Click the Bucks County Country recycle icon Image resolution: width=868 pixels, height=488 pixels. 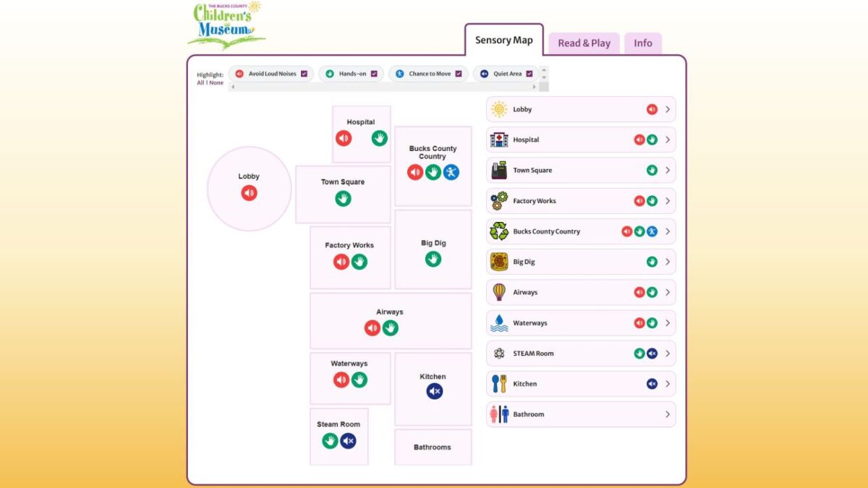pyautogui.click(x=499, y=231)
